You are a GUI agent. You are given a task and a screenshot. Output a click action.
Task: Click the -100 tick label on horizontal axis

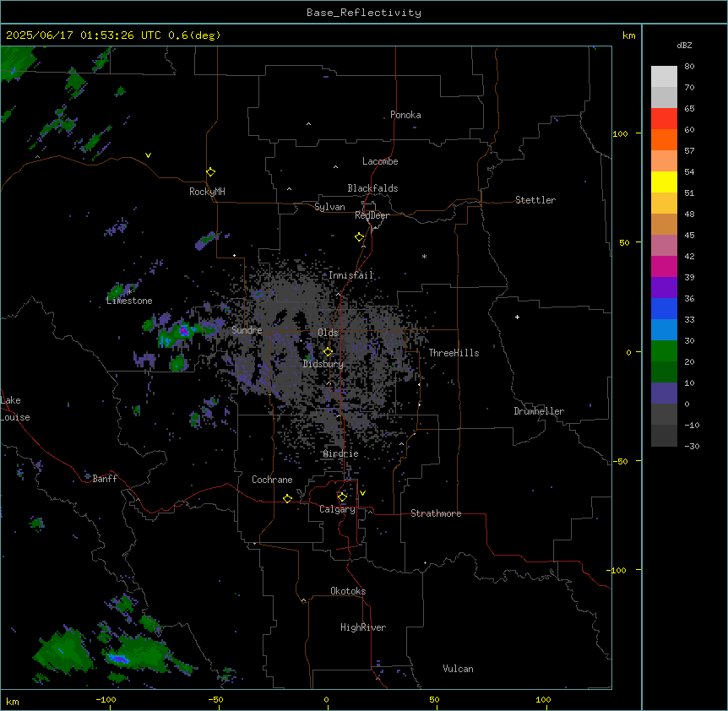click(106, 699)
